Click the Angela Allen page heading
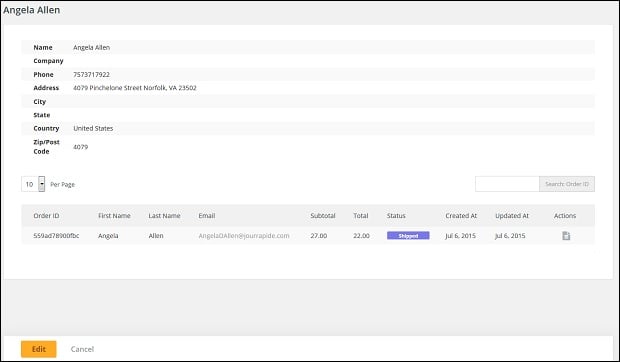 32,10
